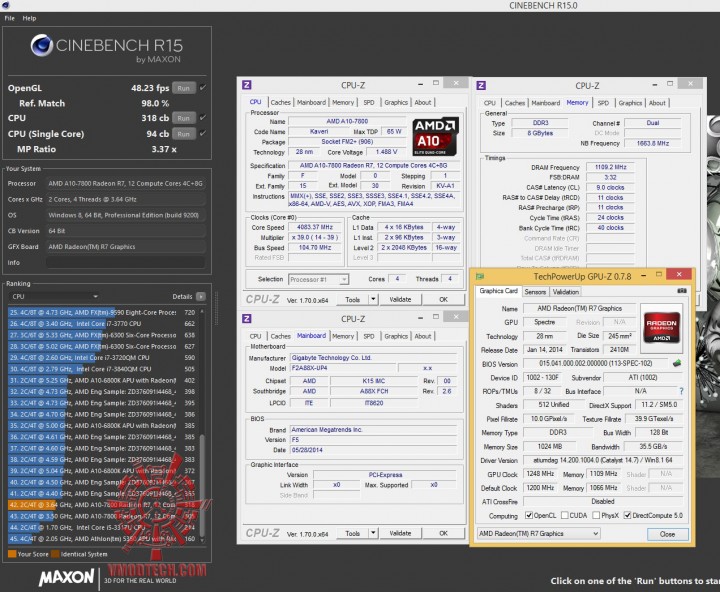Click the Radeon Graphics logo in GPU-Z

(x=661, y=327)
